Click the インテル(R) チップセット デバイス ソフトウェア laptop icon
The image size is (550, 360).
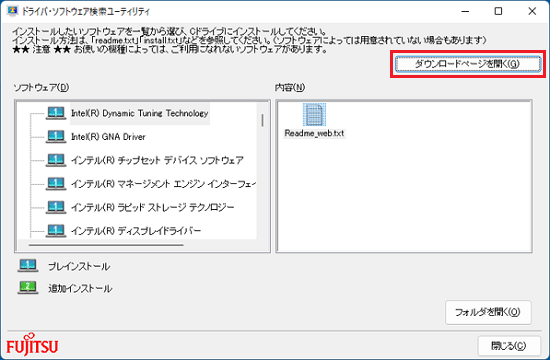pyautogui.click(x=55, y=160)
